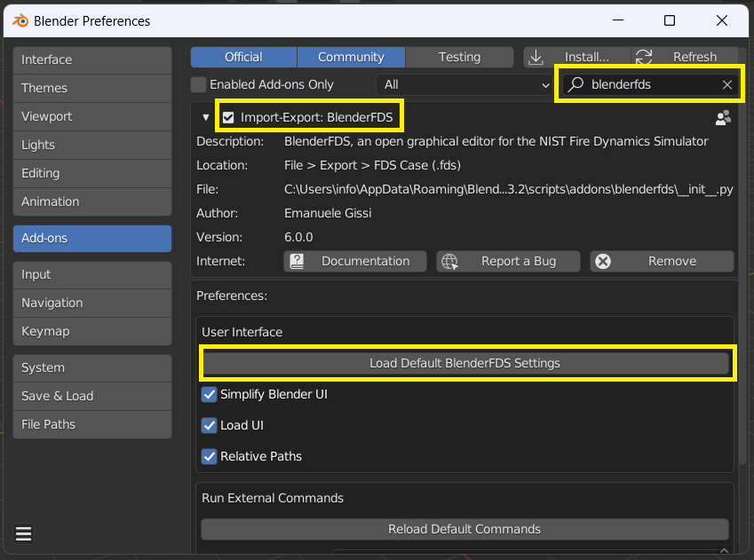The height and width of the screenshot is (560, 754).
Task: Click the Refresh arrows icon
Action: (x=643, y=57)
